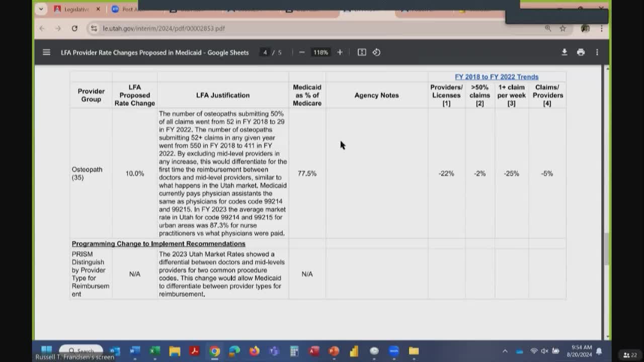Launch Adobe Acrobat from the taskbar

click(195, 351)
